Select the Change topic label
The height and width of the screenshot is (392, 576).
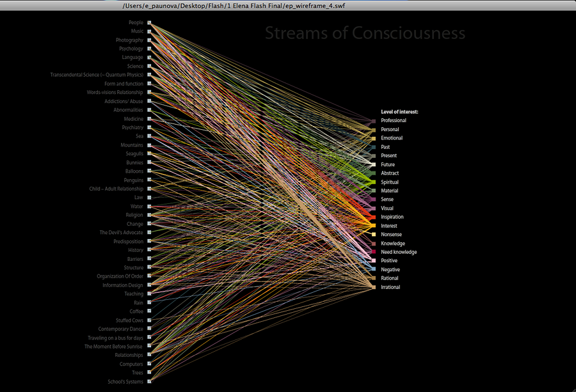point(135,224)
